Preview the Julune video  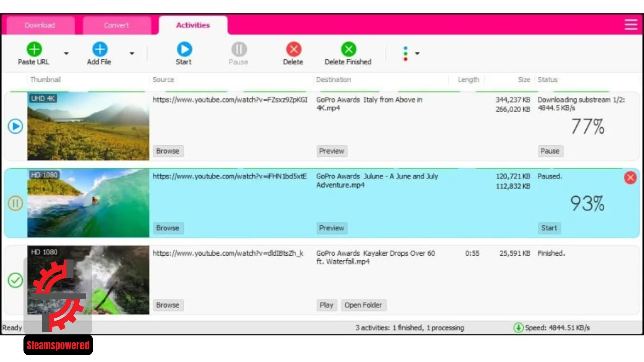pyautogui.click(x=332, y=228)
